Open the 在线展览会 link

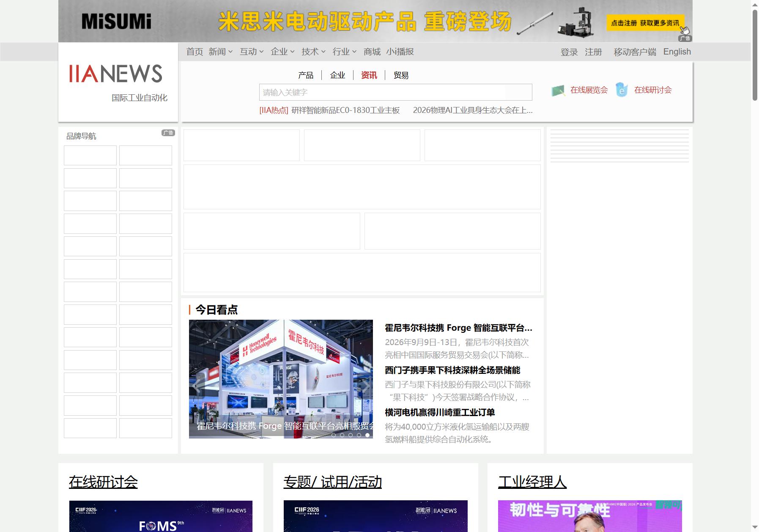coord(589,90)
